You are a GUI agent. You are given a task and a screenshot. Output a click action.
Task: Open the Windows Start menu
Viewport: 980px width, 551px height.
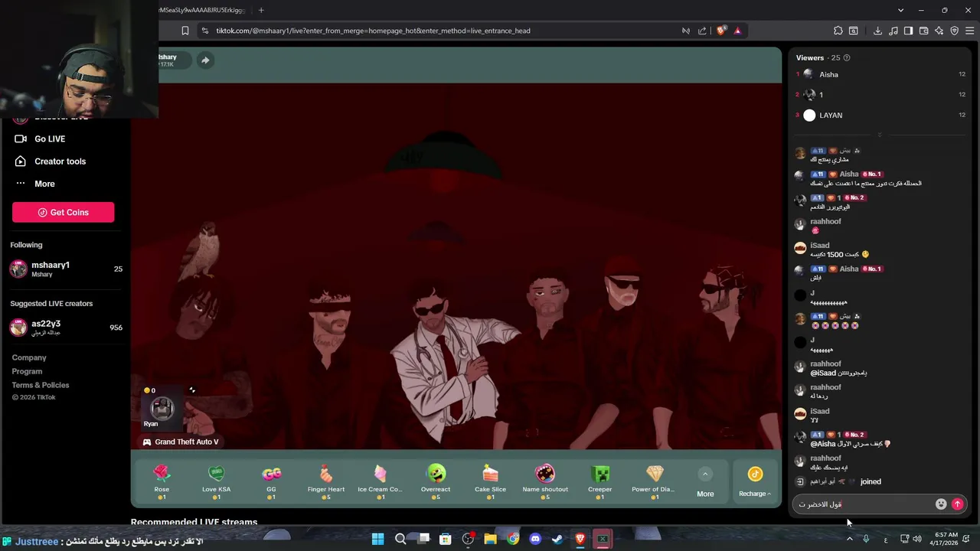click(x=377, y=539)
